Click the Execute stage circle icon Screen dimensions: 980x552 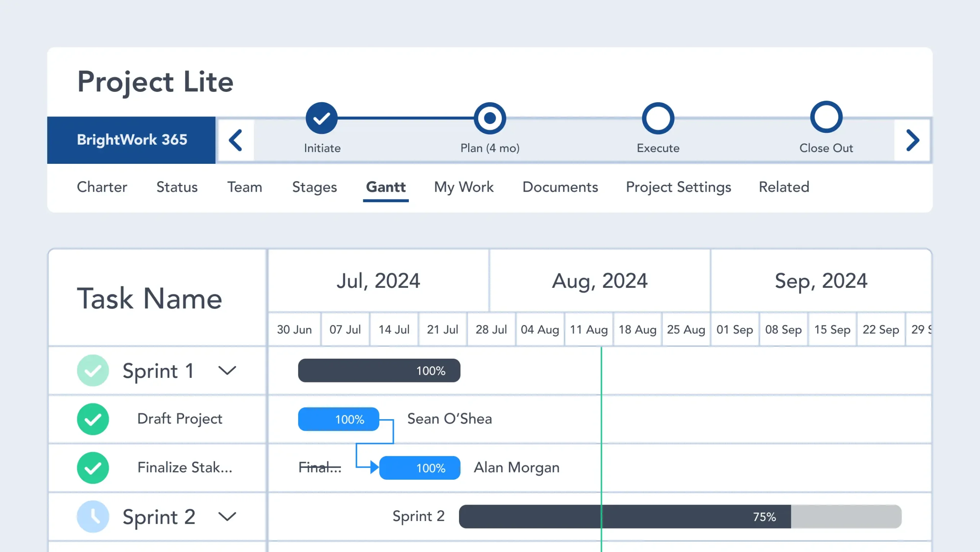coord(658,118)
